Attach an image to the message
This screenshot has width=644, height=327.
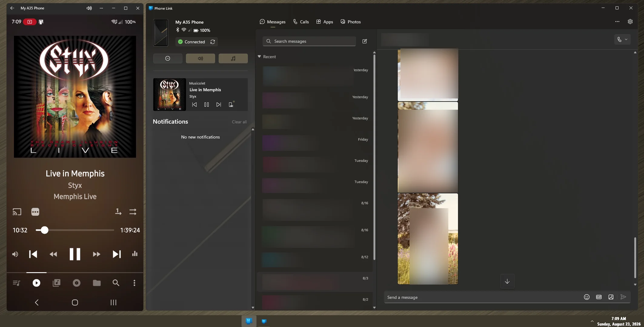[x=611, y=297]
